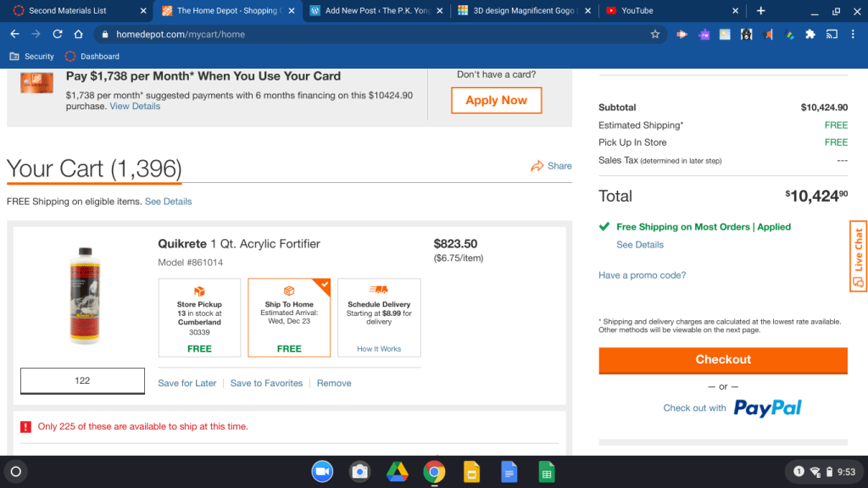The image size is (868, 488).
Task: Click the Share arrow icon for cart
Action: click(x=537, y=166)
